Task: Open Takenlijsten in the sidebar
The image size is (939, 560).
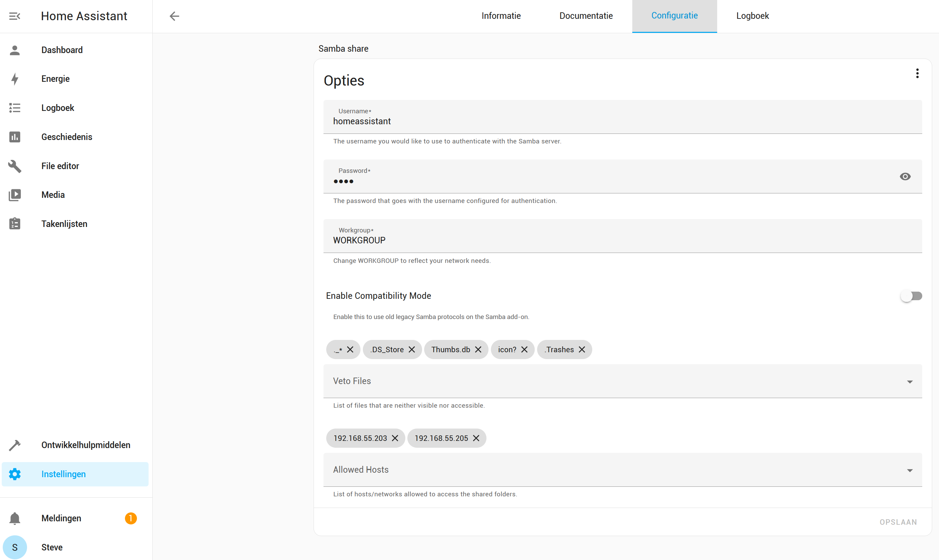Action: (x=75, y=224)
